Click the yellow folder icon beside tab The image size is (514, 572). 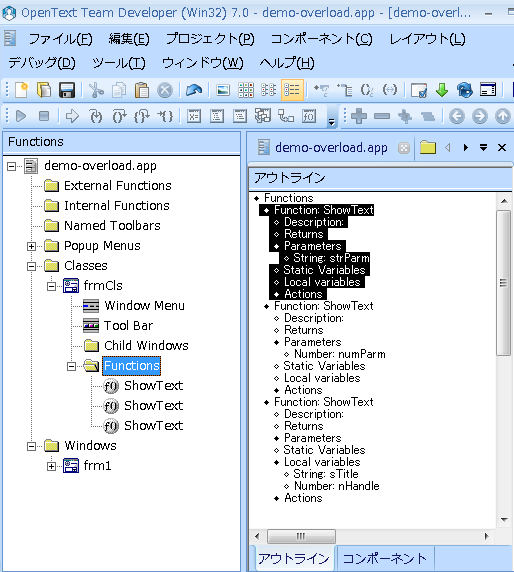pyautogui.click(x=428, y=148)
